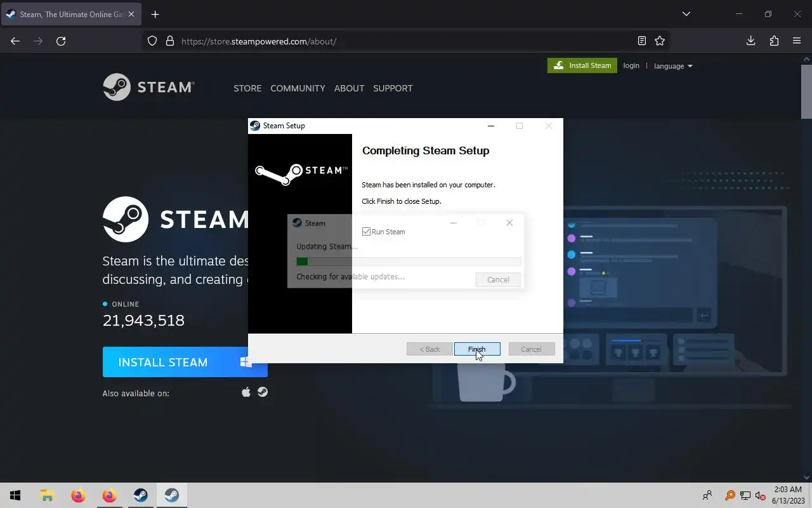Open the STORE menu
This screenshot has height=508, width=812.
(247, 88)
